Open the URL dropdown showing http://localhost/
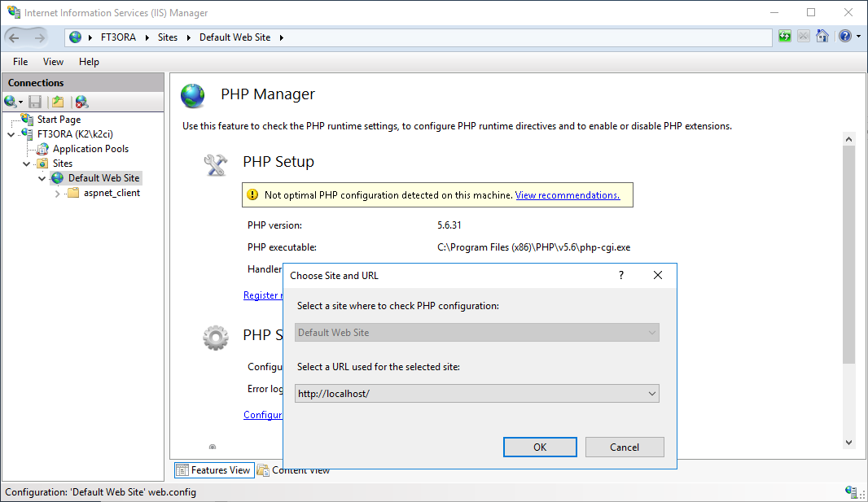 pyautogui.click(x=651, y=394)
